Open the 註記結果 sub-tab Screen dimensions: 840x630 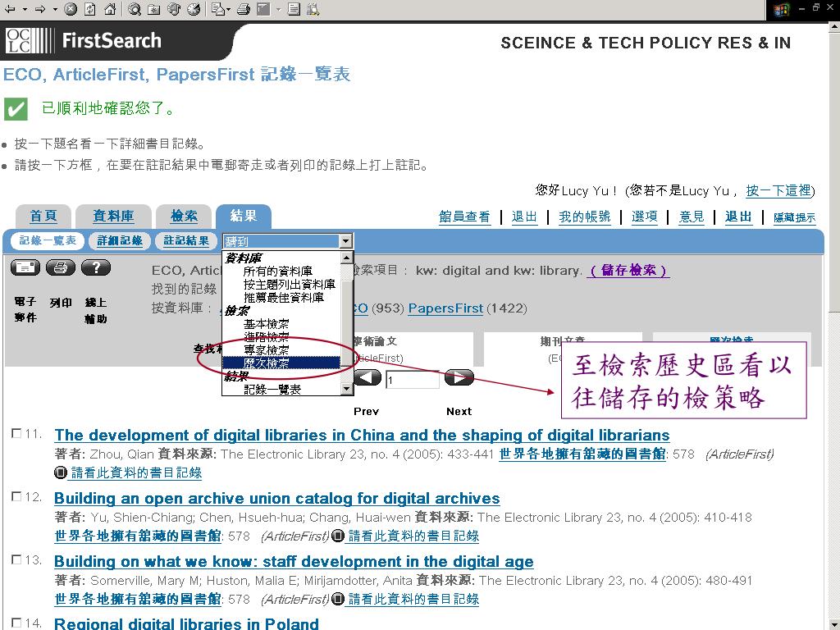click(x=186, y=240)
